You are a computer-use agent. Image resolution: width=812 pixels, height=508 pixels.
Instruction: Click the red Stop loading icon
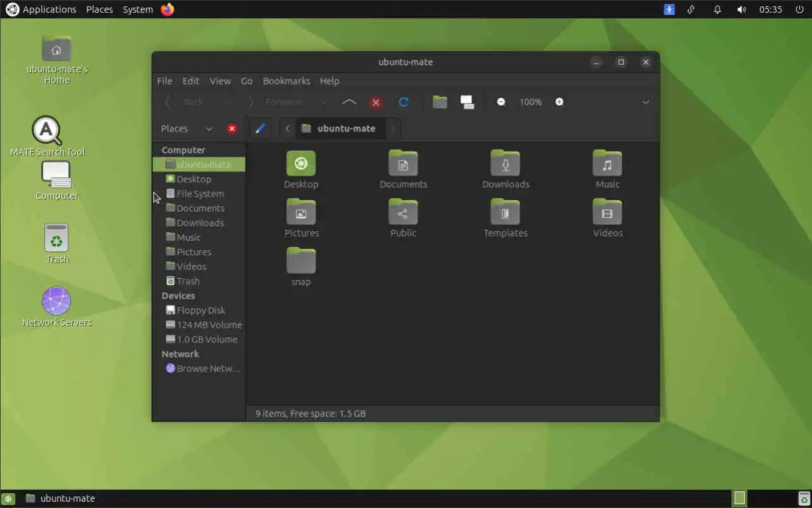point(376,102)
